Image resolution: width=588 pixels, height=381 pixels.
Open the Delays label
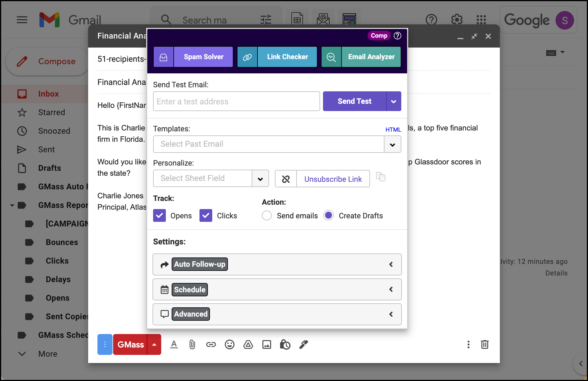58,280
